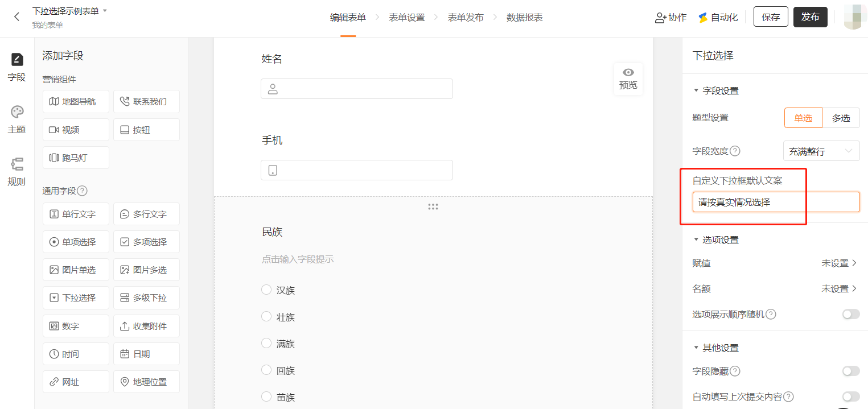Choose 单选 question type
This screenshot has height=409, width=868.
click(x=803, y=118)
